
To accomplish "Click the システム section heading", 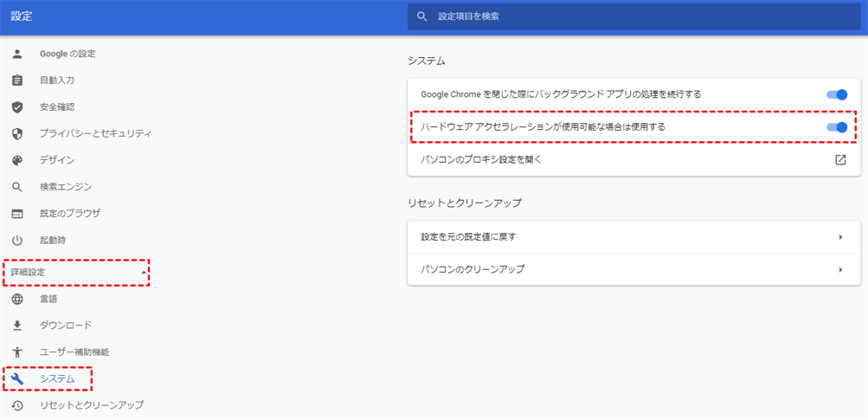I will (x=427, y=61).
